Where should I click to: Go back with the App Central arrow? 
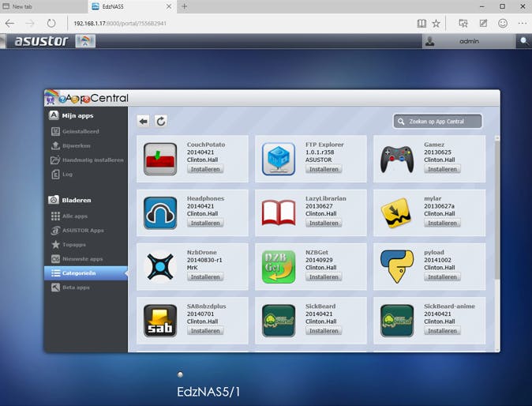click(x=144, y=121)
